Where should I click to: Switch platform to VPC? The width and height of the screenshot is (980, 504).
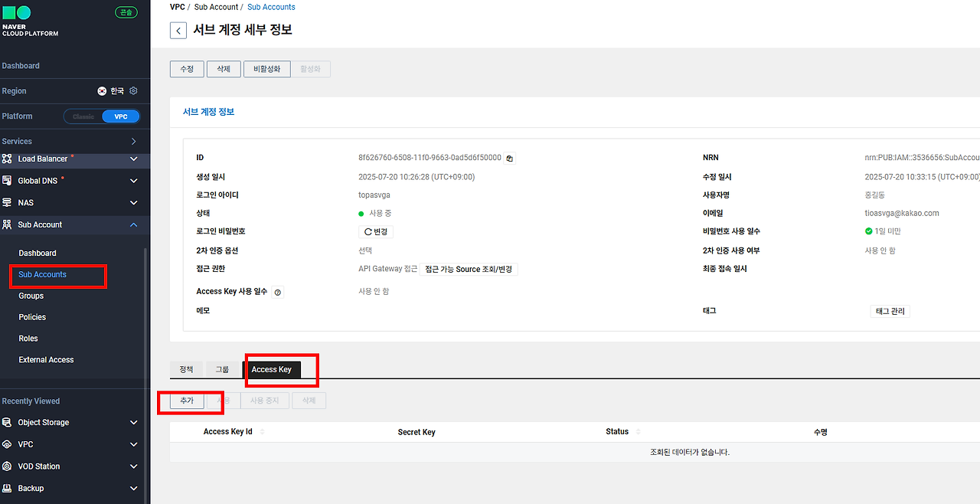pos(121,116)
